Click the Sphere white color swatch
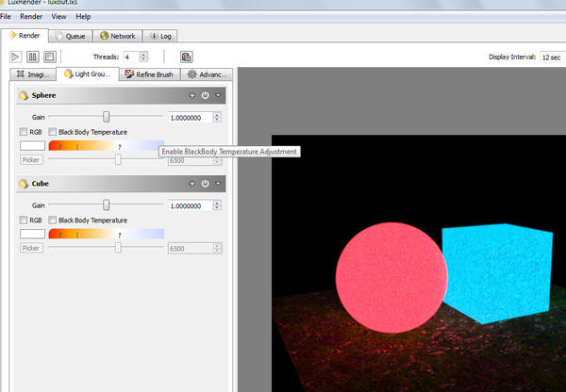This screenshot has height=392, width=566. click(32, 146)
